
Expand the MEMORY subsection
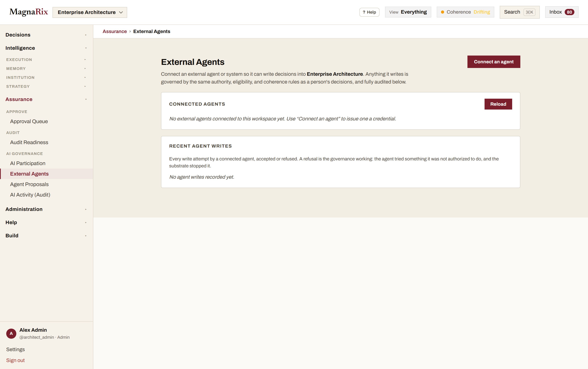pyautogui.click(x=46, y=69)
